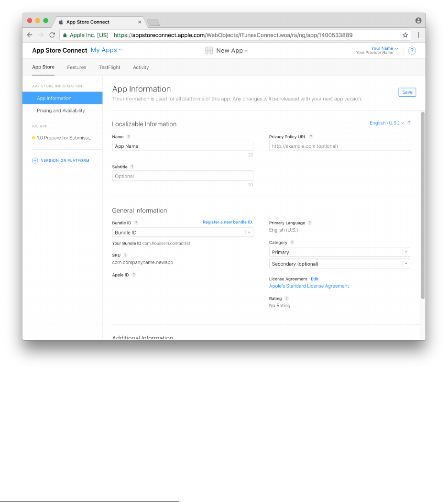Screen dimensions: 448x502
Task: Edit the License Agreement
Action: click(315, 279)
